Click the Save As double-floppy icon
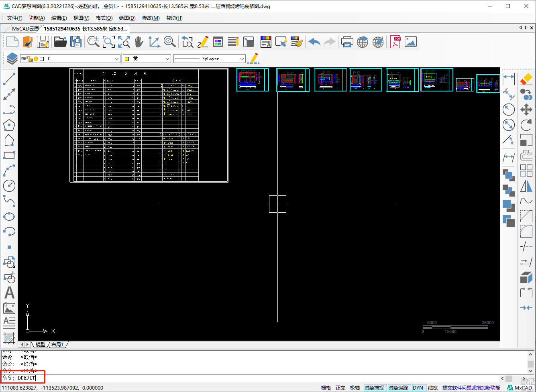 76,42
